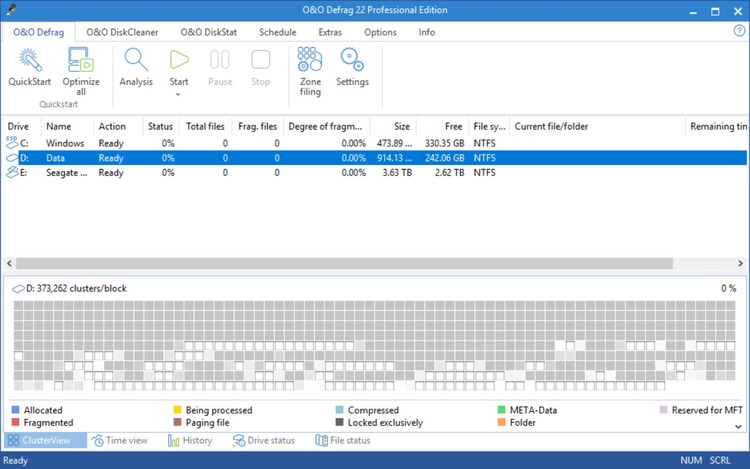Select the Windows drive row name
The height and width of the screenshot is (469, 750).
pyautogui.click(x=65, y=143)
